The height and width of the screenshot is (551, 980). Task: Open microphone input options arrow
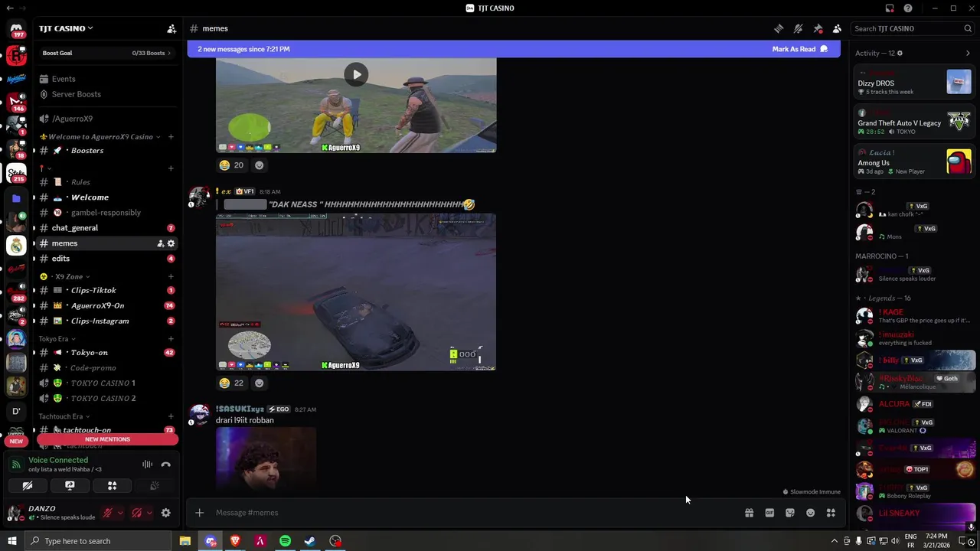[119, 513]
